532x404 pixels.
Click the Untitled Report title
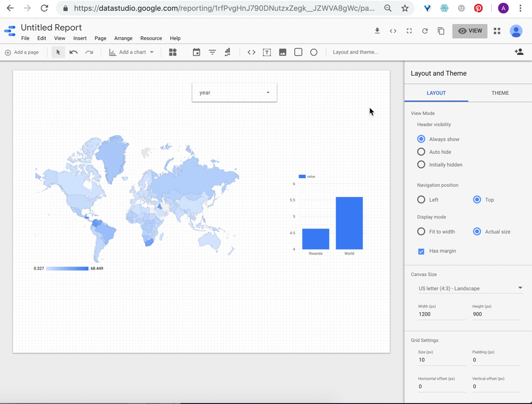pos(51,28)
